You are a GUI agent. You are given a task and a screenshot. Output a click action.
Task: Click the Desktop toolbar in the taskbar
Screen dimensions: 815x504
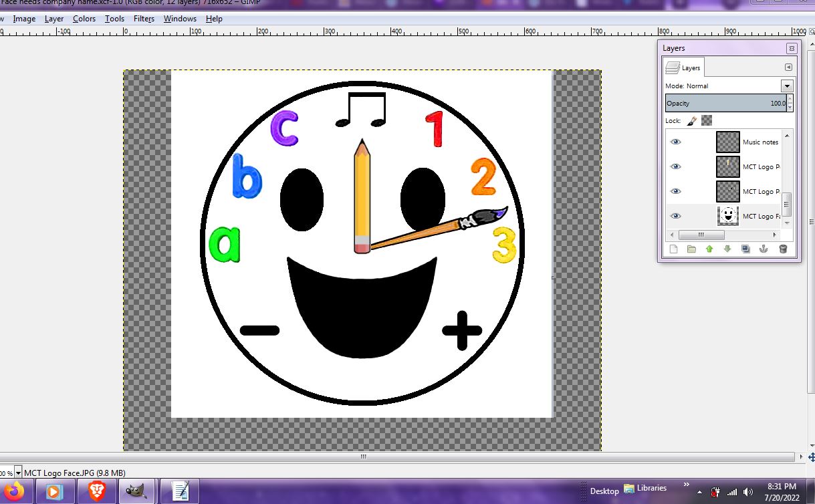click(604, 491)
